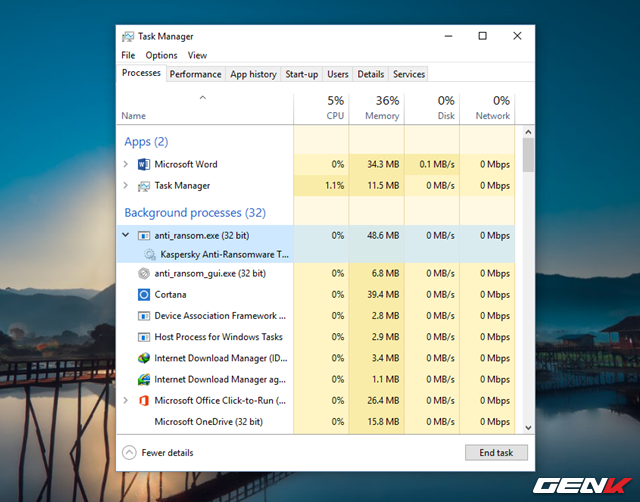Click the anti_ransom_gui.exe icon
The width and height of the screenshot is (640, 502).
click(x=144, y=273)
